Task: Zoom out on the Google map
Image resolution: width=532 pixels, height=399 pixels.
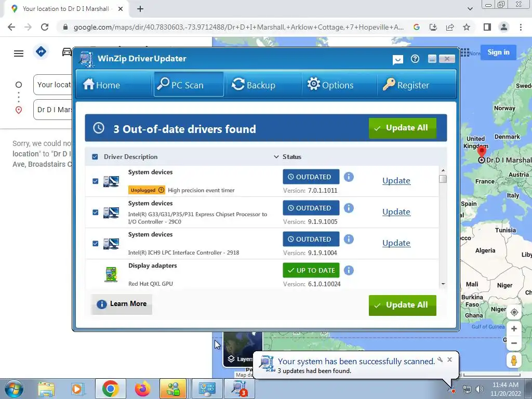Action: (x=514, y=343)
